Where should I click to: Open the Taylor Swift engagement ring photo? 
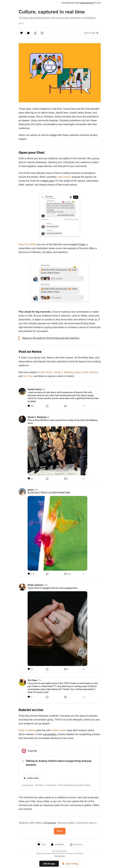pos(57,628)
